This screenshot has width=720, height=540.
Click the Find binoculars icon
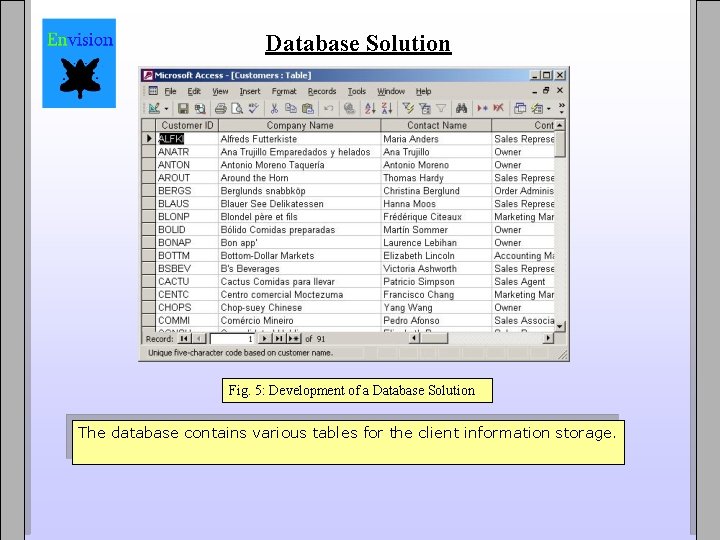[x=461, y=109]
